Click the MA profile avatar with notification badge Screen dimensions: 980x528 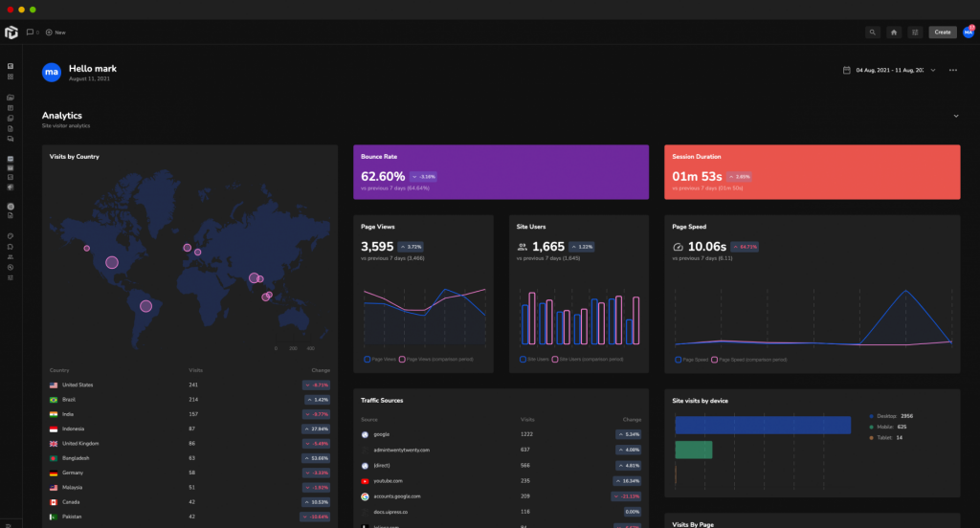[x=969, y=32]
